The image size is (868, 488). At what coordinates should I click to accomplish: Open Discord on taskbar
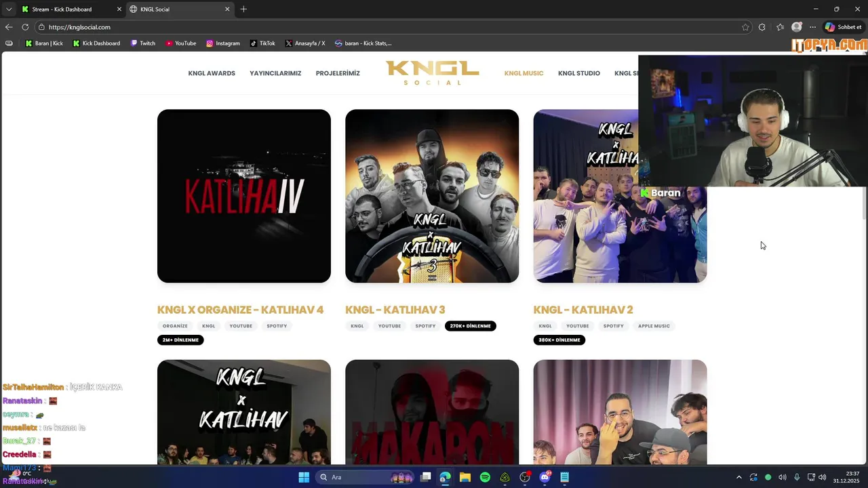point(545,477)
